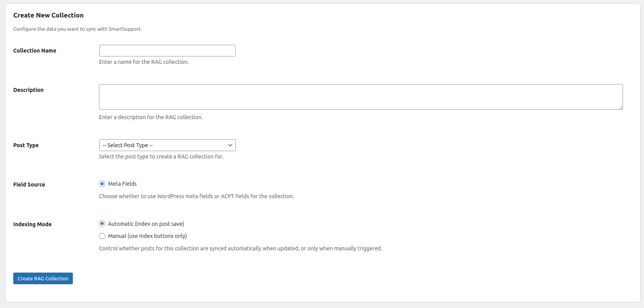Click the 'Enter a name for the RAG collection' hint
This screenshot has width=644, height=308.
coord(144,62)
